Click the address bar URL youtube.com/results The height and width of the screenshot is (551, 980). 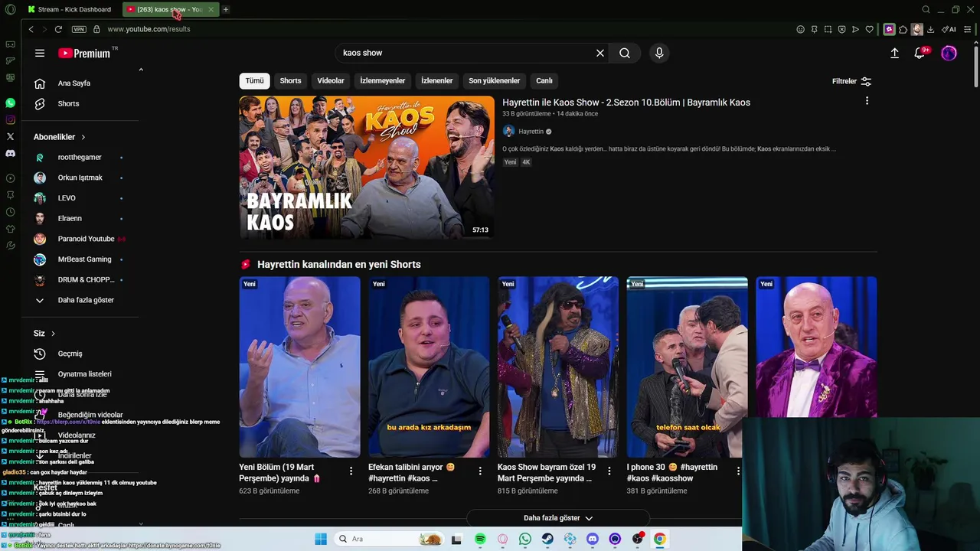[149, 29]
